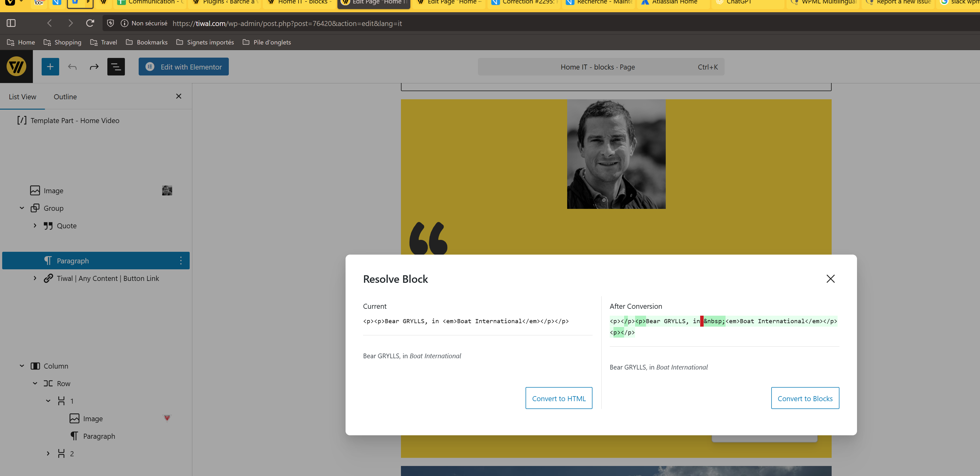Close the Resolve Block dialog
This screenshot has width=980, height=476.
(x=830, y=278)
